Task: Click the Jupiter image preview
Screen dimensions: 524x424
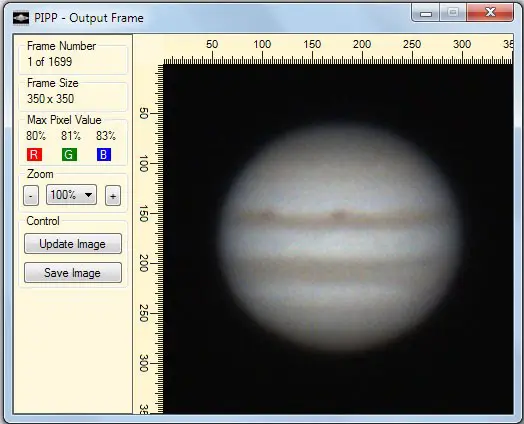Action: (338, 239)
